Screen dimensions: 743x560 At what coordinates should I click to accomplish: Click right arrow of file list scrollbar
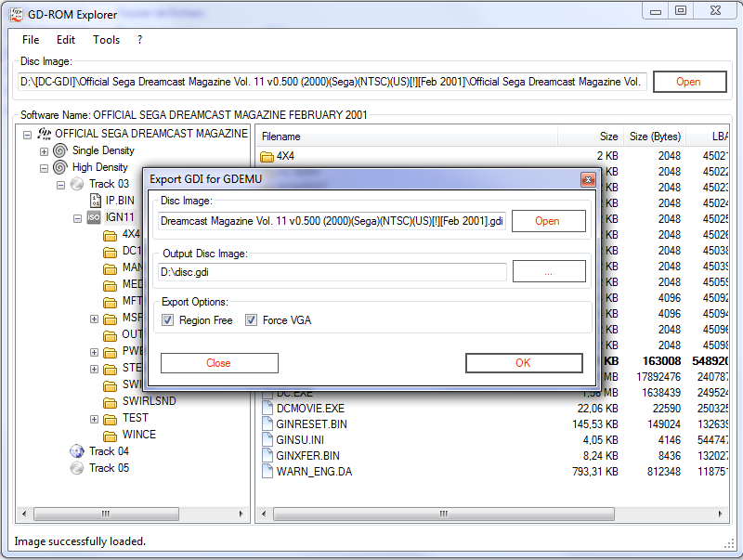click(x=721, y=514)
